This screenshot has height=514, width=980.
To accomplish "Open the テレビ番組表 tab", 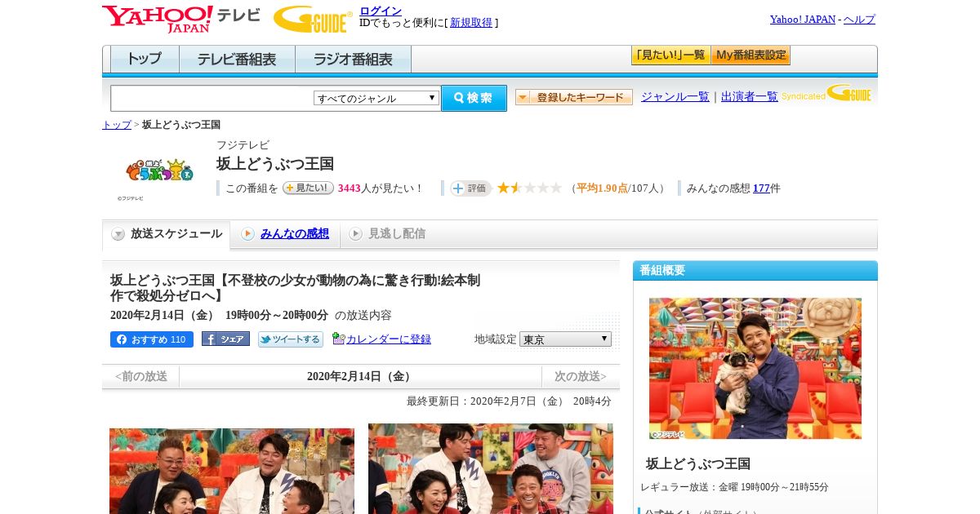I will (x=237, y=60).
